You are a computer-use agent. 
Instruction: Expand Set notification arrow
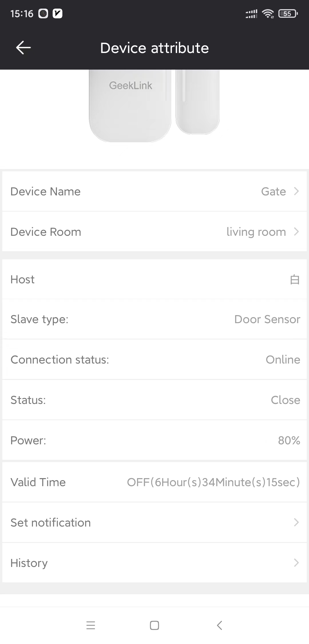click(x=296, y=522)
